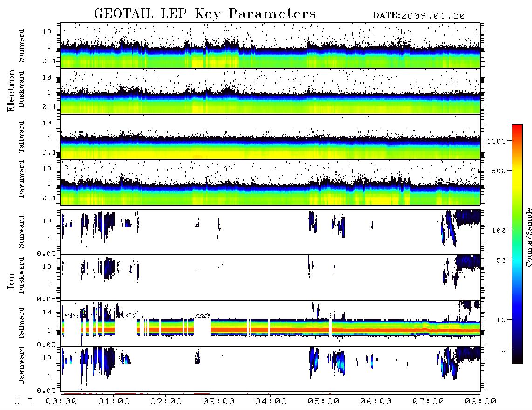Click the Electron Dawnward panel label
532x410 pixels.
(21, 179)
